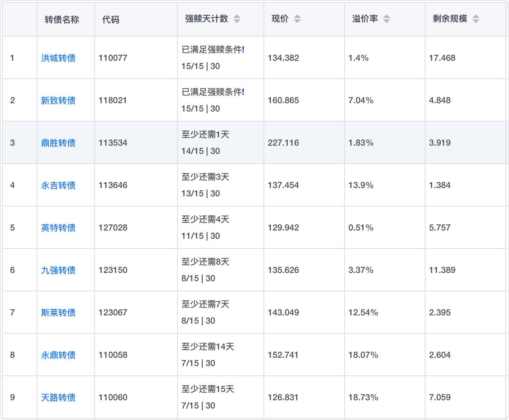Click the 永鼎转债 link
Screen dimensions: 509x420
[58, 355]
